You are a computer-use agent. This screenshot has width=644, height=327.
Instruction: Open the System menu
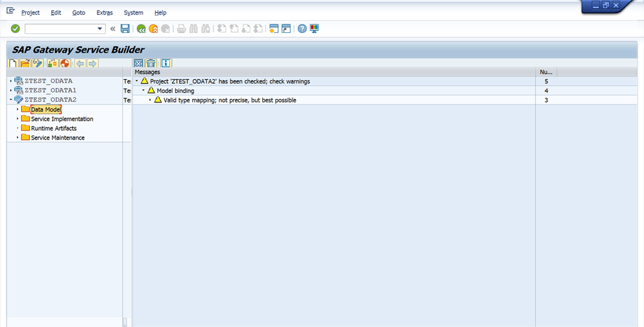[133, 13]
